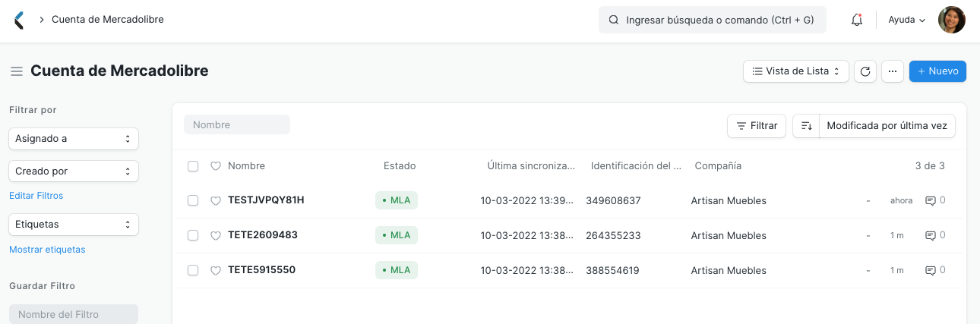Like the TESTJVPQY81H record heart
The width and height of the screenshot is (980, 324).
(x=215, y=201)
